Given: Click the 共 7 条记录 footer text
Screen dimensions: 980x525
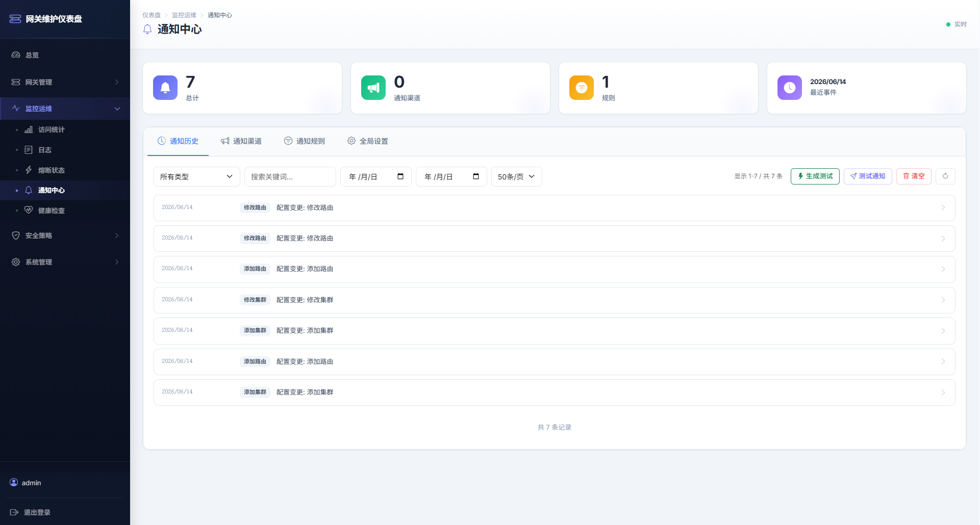Looking at the screenshot, I should tap(555, 428).
